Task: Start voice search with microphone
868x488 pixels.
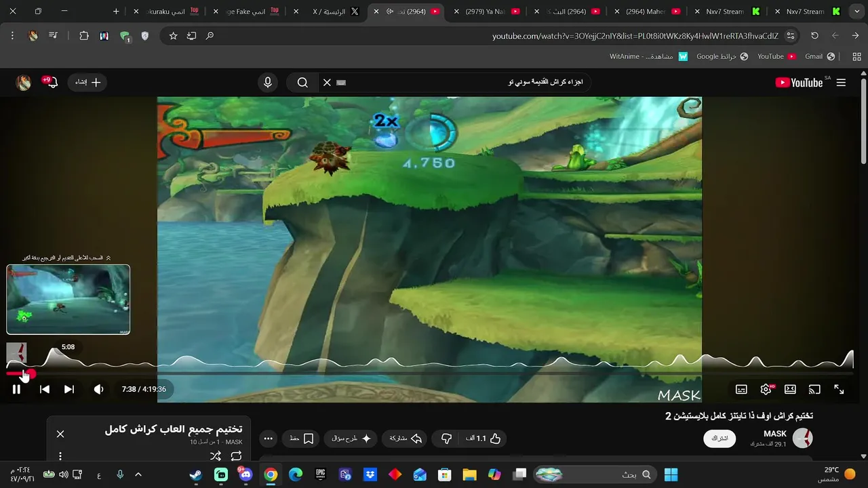Action: (x=268, y=82)
